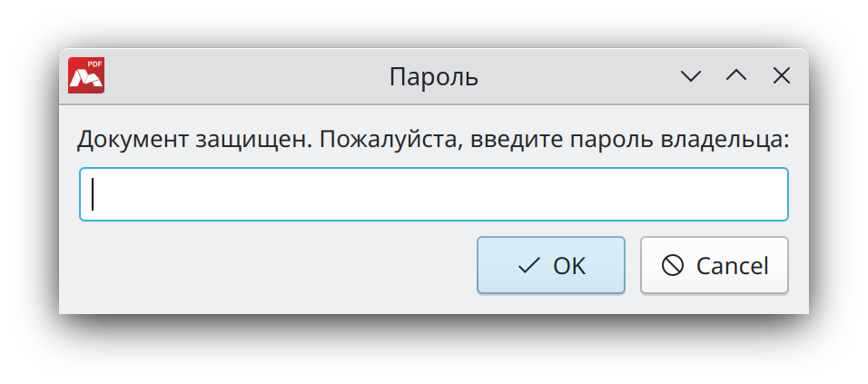Click the empty dialog area left of OK

click(x=272, y=266)
